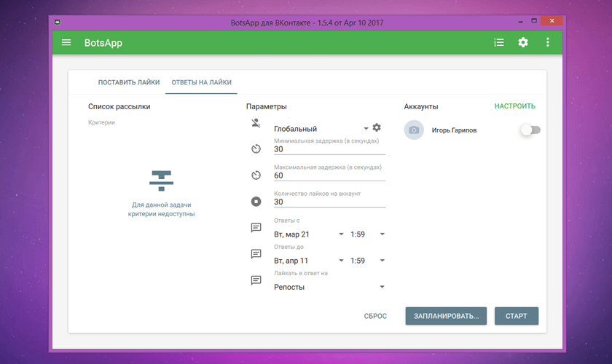Click the Критерии label
Screen dimensions: 612x364
pyautogui.click(x=101, y=122)
